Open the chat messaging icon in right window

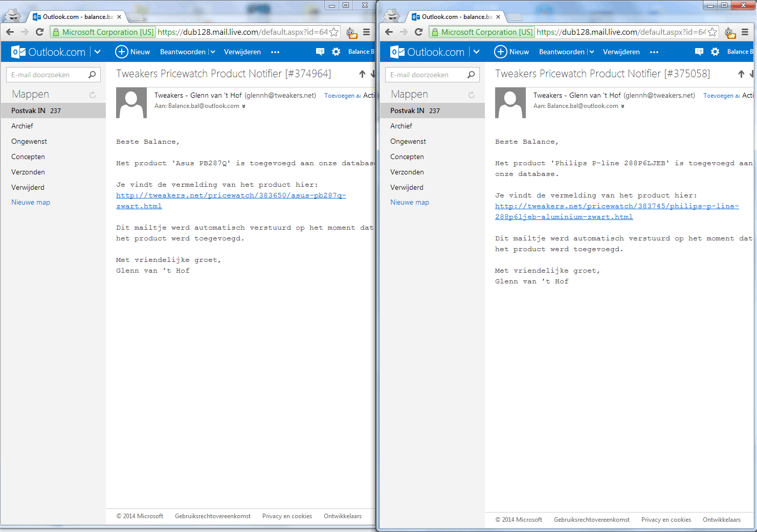click(699, 52)
